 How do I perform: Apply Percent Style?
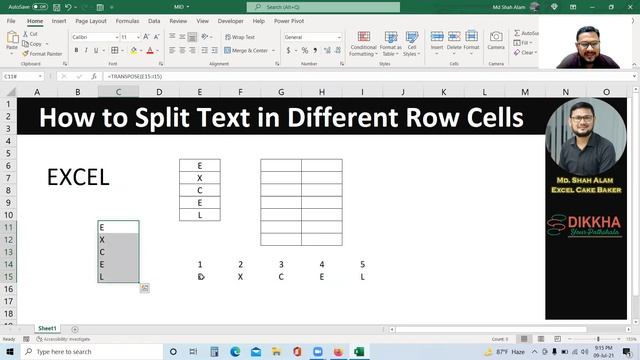305,50
